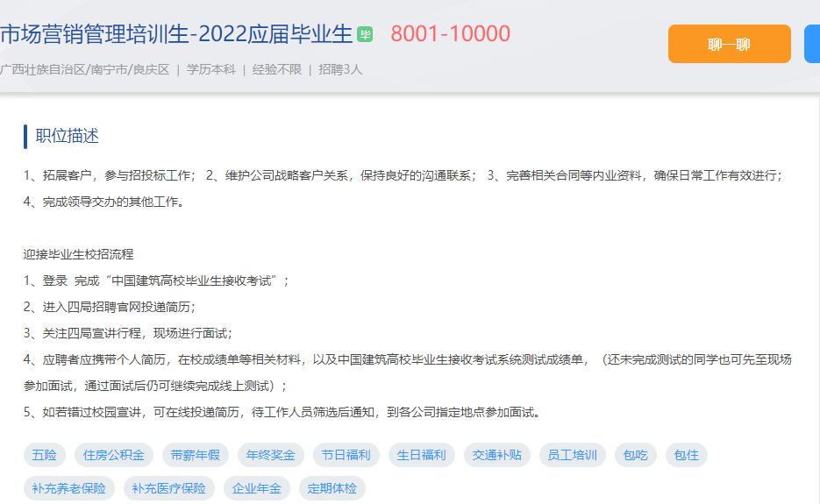The image size is (820, 504).
Task: Click the line starting 1、拓展客户，参与招投标工作
Action: (x=403, y=175)
